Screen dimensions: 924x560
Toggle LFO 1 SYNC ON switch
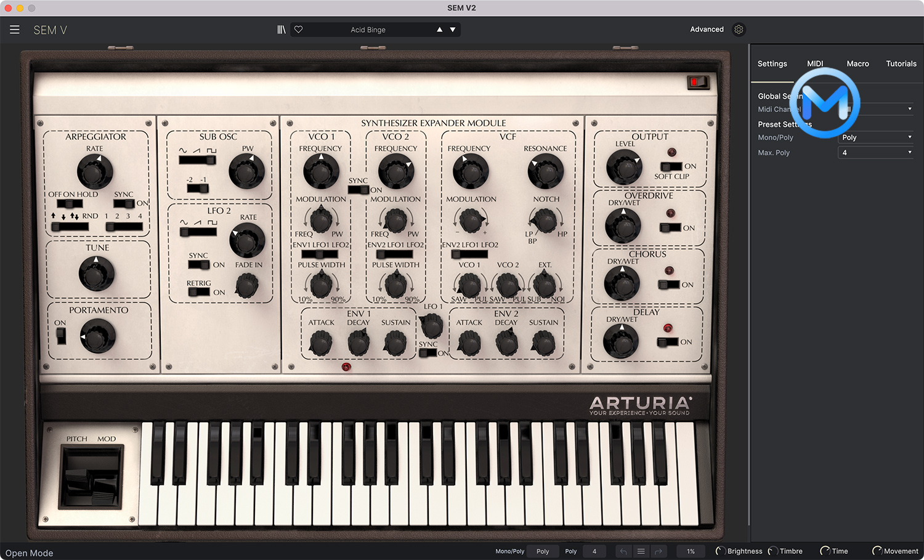point(428,353)
